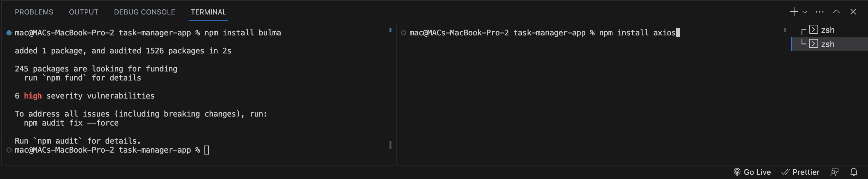
Task: Select the highlighted second zsh terminal entry
Action: tap(827, 44)
